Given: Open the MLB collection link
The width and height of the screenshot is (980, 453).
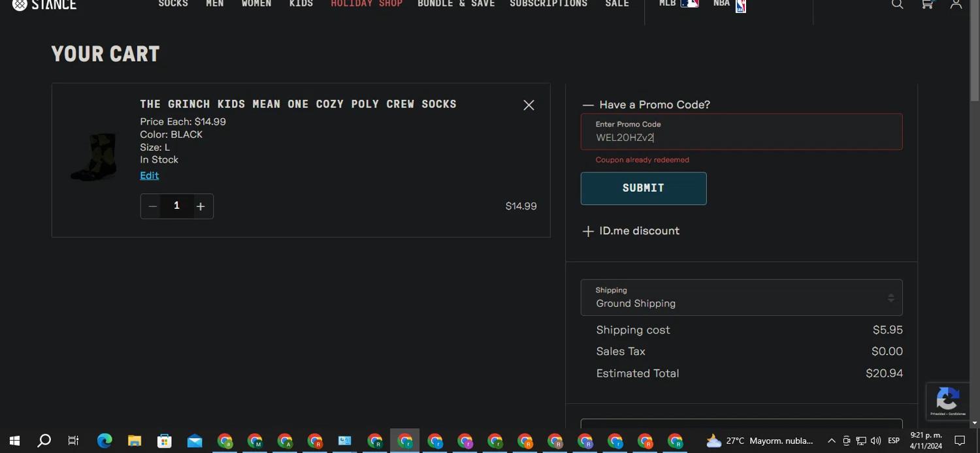Looking at the screenshot, I should coord(679,4).
